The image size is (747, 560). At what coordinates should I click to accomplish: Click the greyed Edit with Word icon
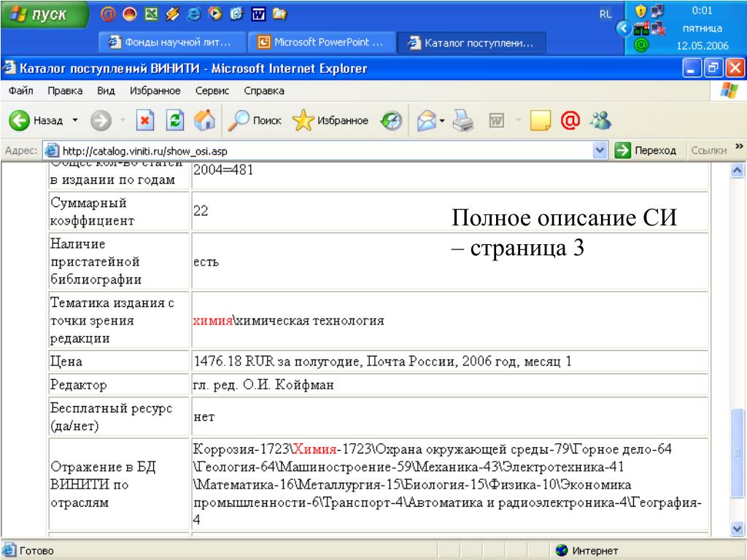496,120
